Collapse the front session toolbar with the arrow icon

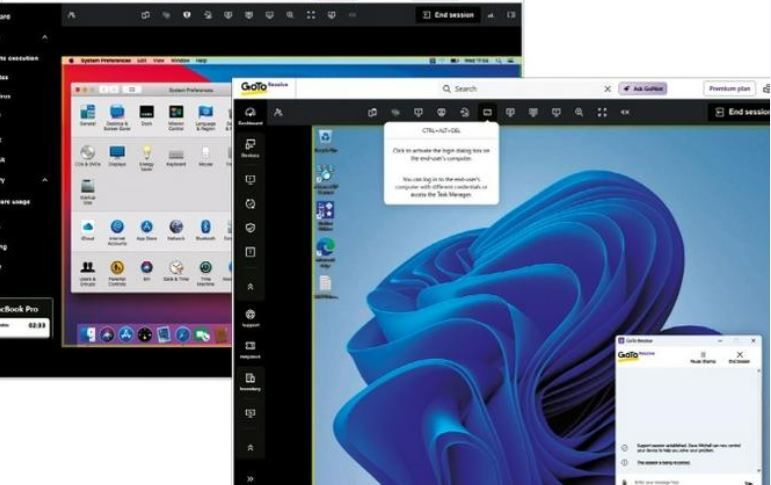pos(625,113)
